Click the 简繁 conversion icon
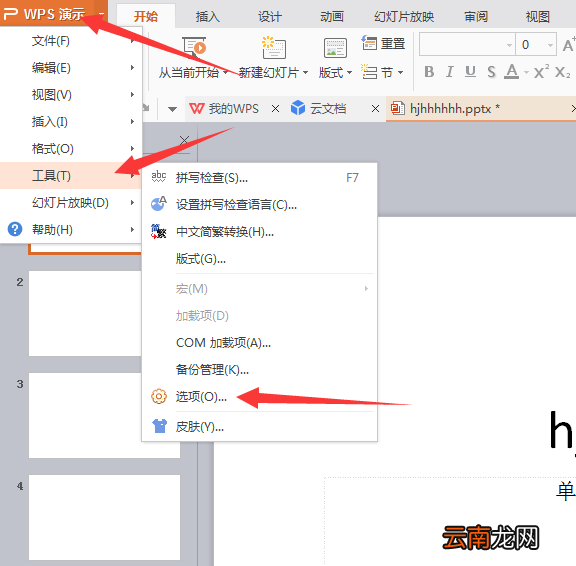576x566 pixels. [159, 231]
